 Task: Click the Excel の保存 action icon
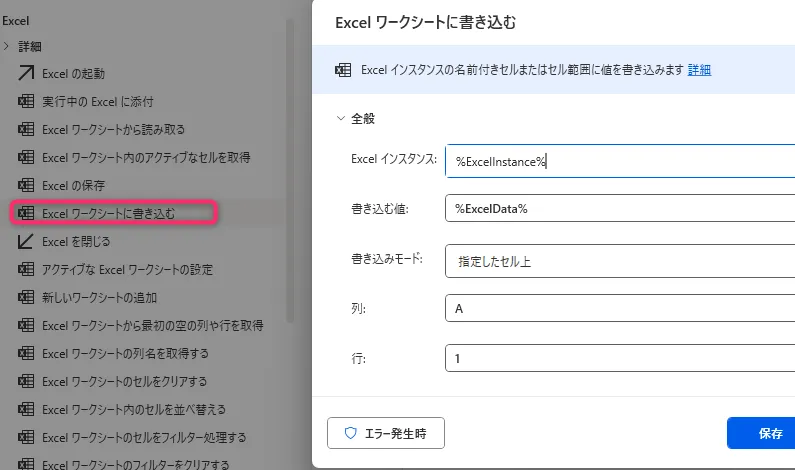[x=26, y=185]
